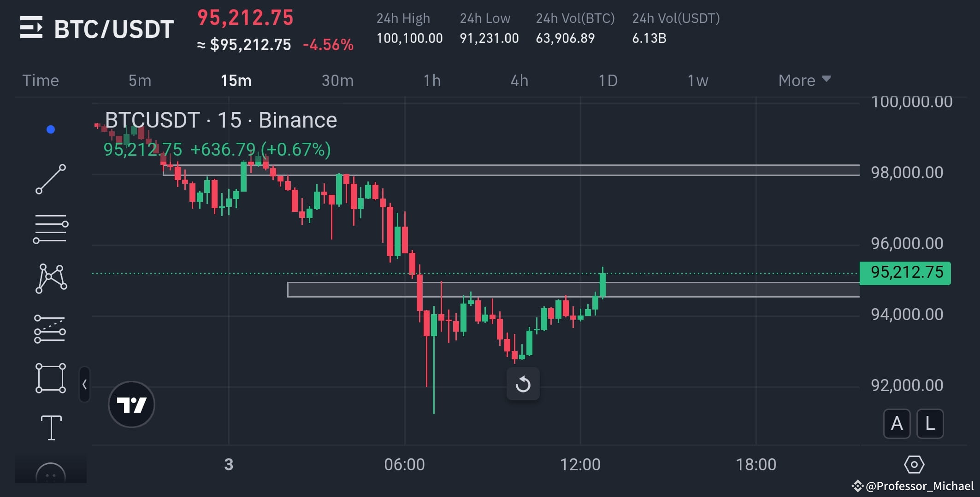
Task: Select the projection drawing tool
Action: point(51,328)
